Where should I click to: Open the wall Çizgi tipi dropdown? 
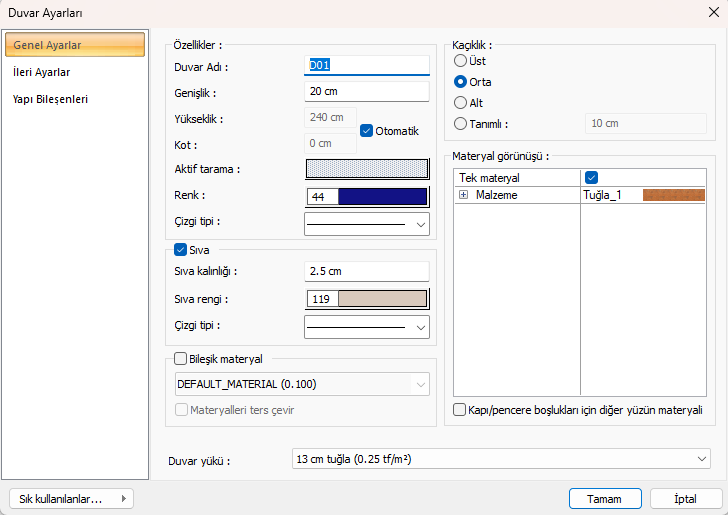coord(366,223)
